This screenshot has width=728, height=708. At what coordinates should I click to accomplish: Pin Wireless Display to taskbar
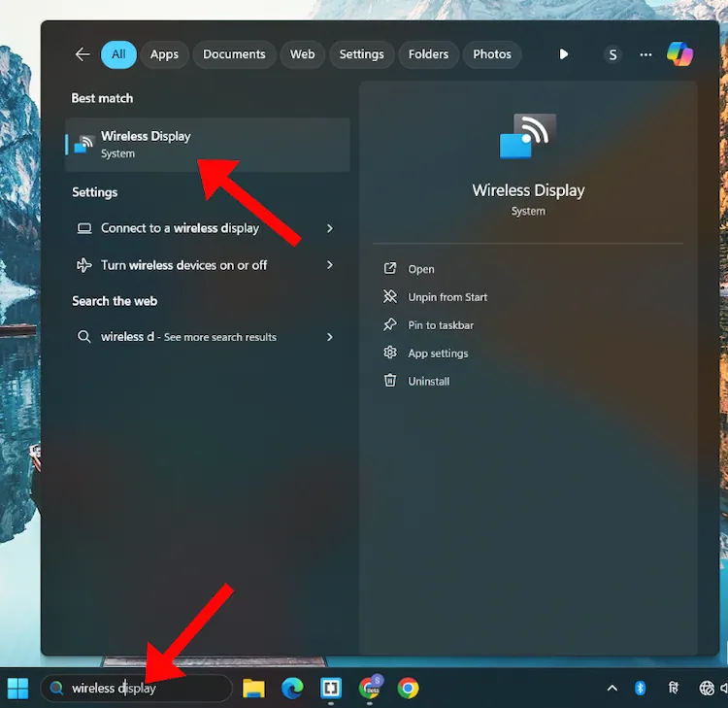pos(440,325)
